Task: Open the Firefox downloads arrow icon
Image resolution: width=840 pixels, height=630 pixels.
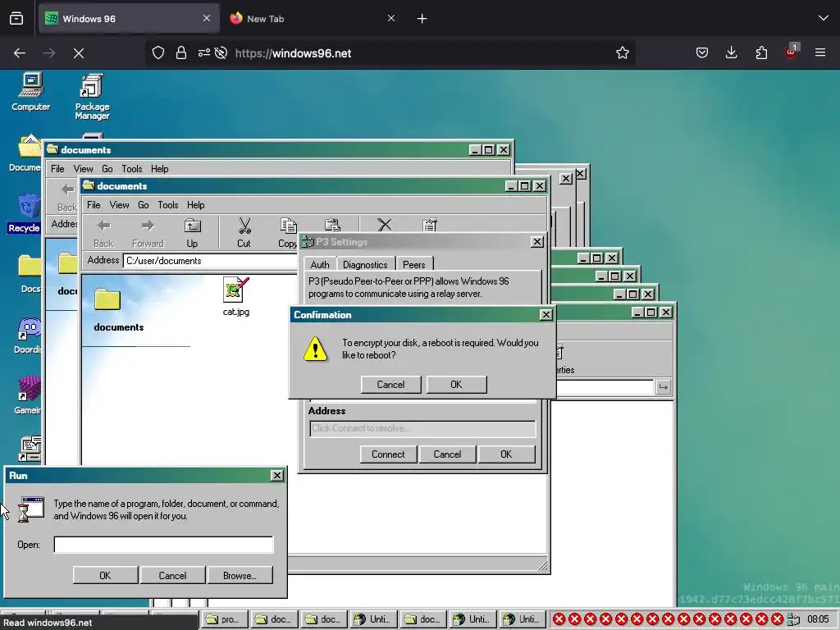Action: [731, 53]
